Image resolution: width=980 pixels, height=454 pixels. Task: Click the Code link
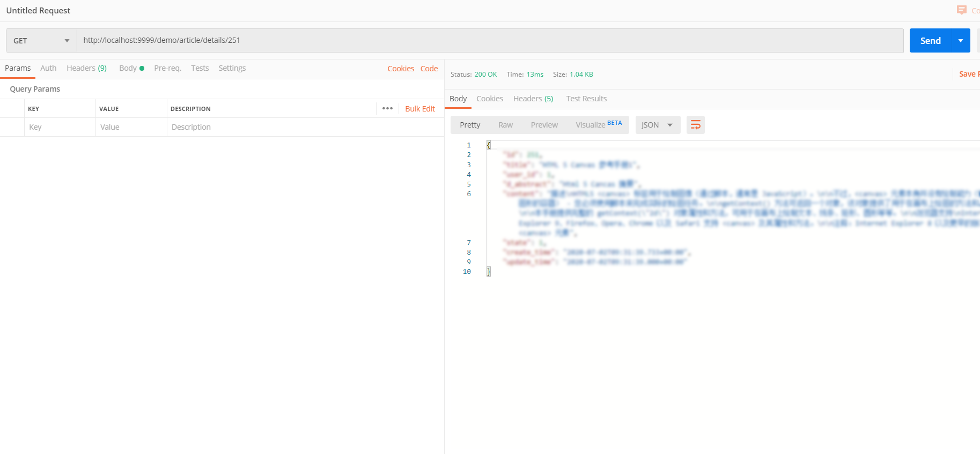(x=429, y=69)
